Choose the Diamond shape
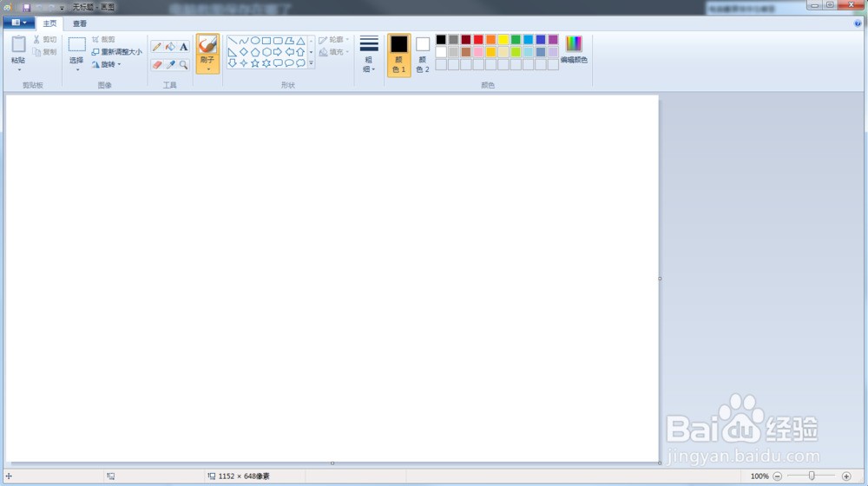The image size is (868, 486). 244,52
